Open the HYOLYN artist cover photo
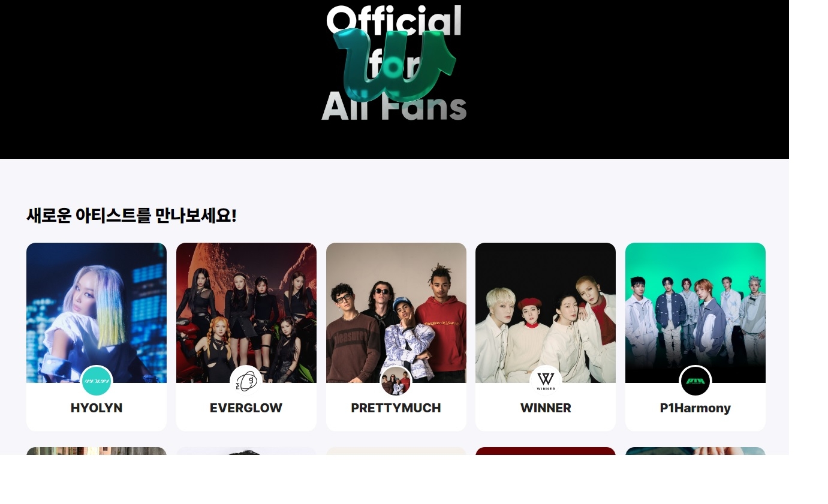The width and height of the screenshot is (828, 504). (x=97, y=312)
